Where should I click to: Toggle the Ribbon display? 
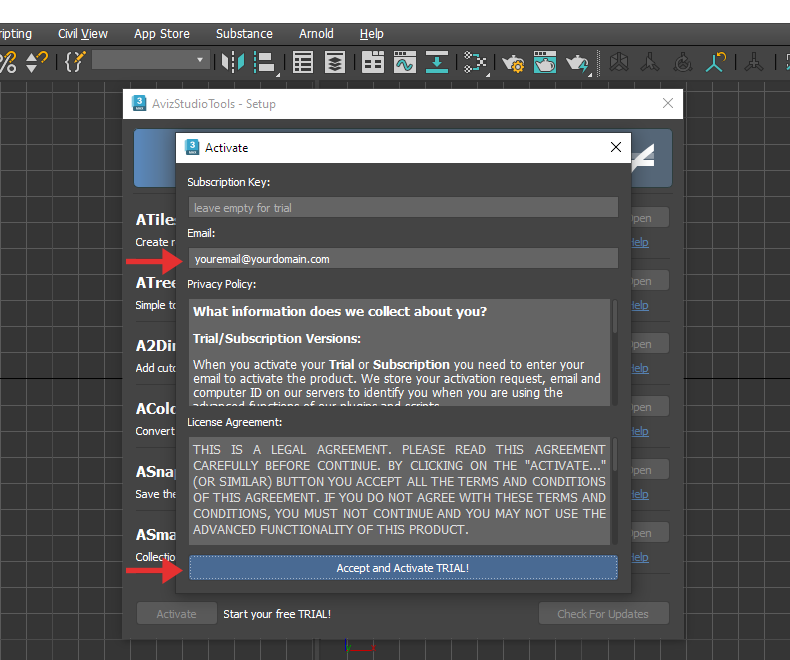click(x=373, y=62)
